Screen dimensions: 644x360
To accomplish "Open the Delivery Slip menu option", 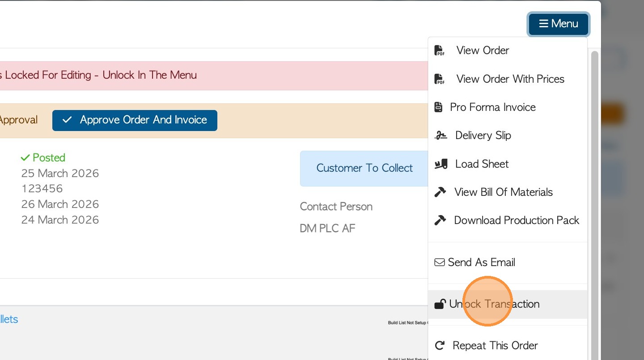I will point(483,136).
